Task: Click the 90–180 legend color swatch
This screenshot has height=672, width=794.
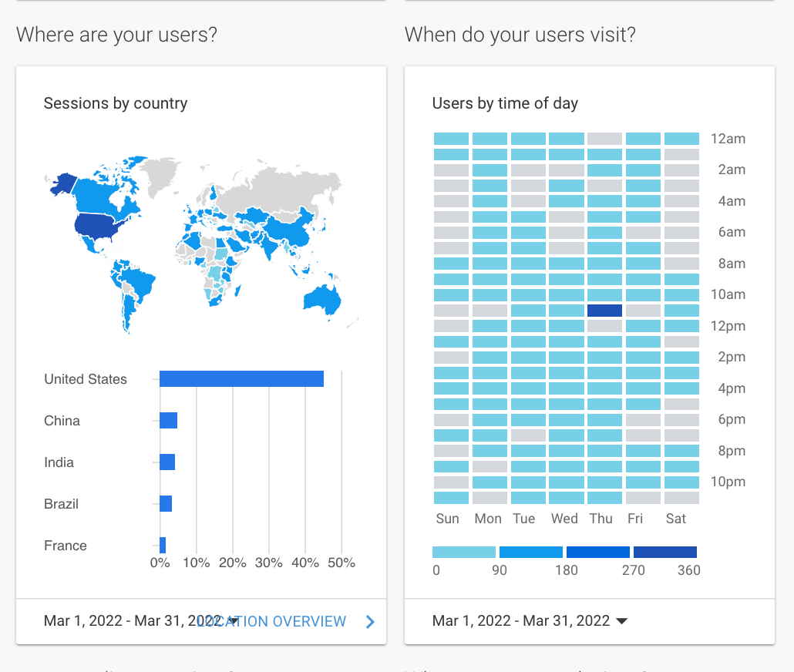Action: [531, 553]
